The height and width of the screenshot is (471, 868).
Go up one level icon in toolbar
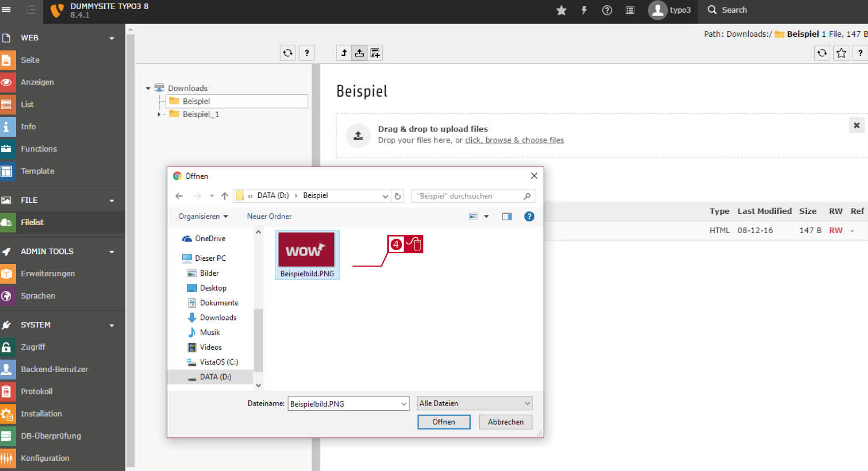344,53
